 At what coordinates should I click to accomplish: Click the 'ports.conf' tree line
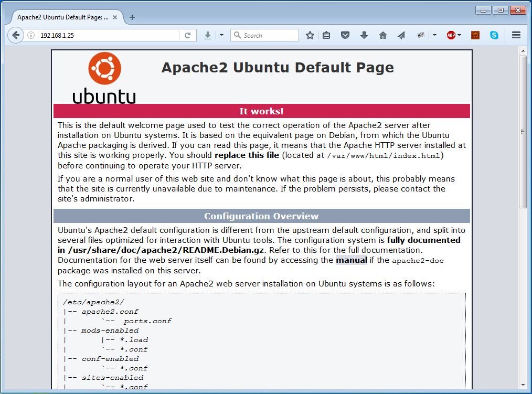pyautogui.click(x=147, y=321)
